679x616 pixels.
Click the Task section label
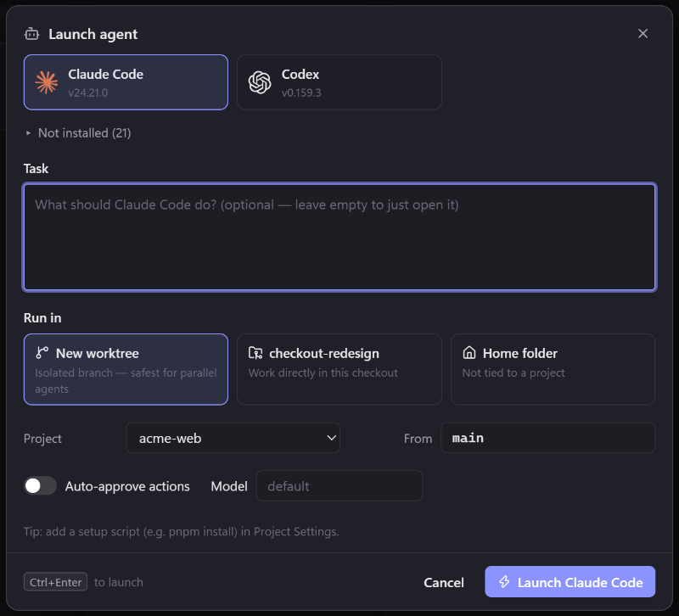click(36, 168)
